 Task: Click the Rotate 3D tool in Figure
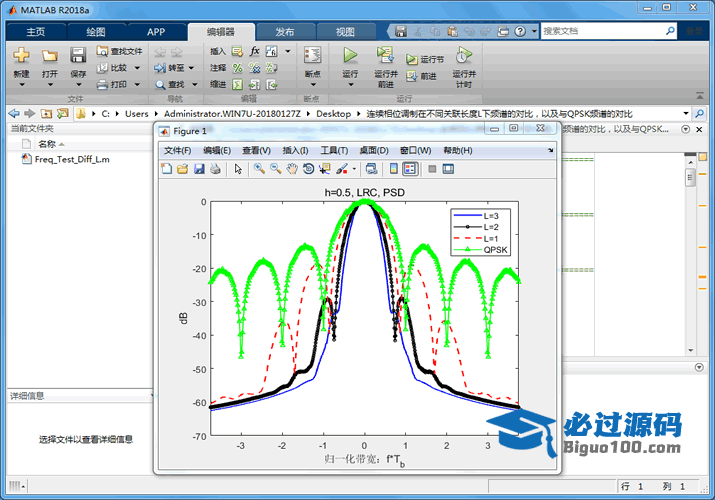pyautogui.click(x=308, y=169)
